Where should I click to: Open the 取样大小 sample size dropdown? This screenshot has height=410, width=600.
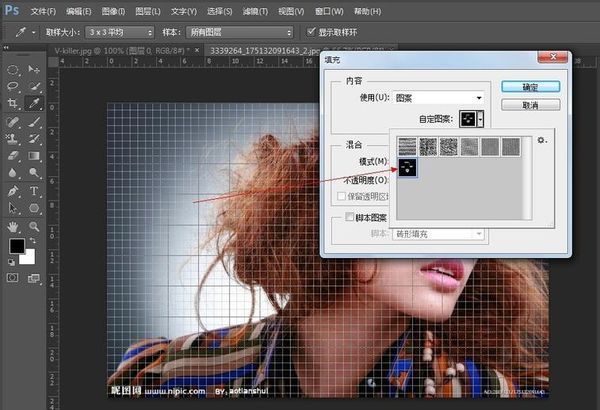[x=121, y=31]
